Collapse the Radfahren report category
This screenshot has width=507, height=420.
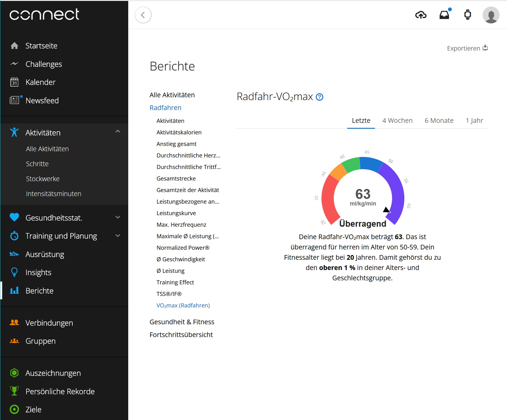[x=165, y=108]
